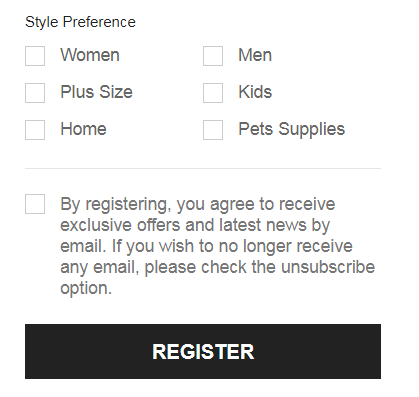Check the Plus Size box

[x=35, y=93]
